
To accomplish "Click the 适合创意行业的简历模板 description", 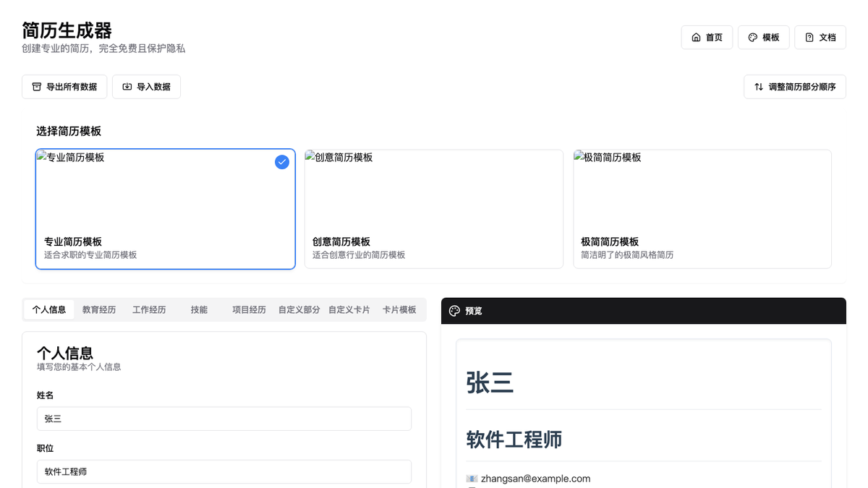I will pyautogui.click(x=359, y=255).
